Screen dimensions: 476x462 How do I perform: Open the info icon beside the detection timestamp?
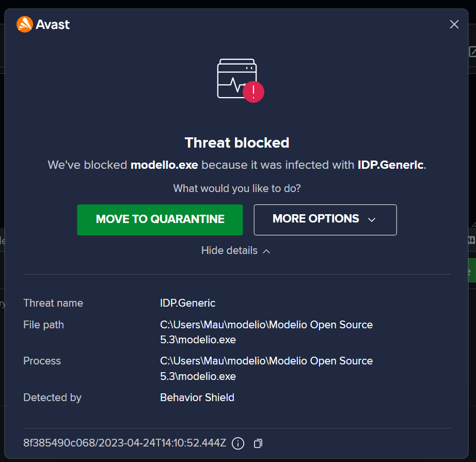pyautogui.click(x=238, y=443)
